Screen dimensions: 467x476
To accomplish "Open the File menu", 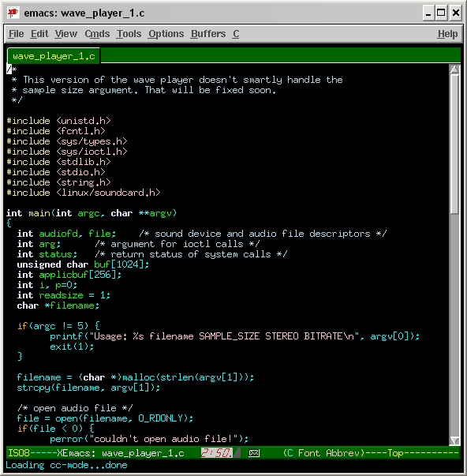I will (16, 34).
